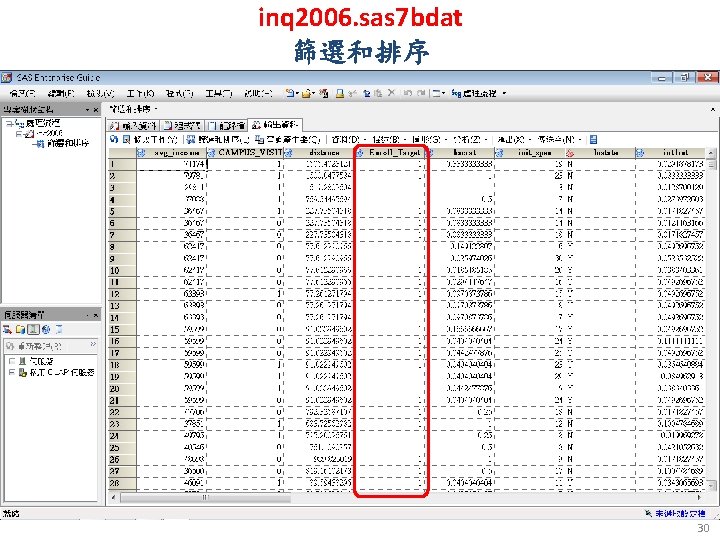
Task: Click the Delete X toolbar icon
Action: [391, 93]
